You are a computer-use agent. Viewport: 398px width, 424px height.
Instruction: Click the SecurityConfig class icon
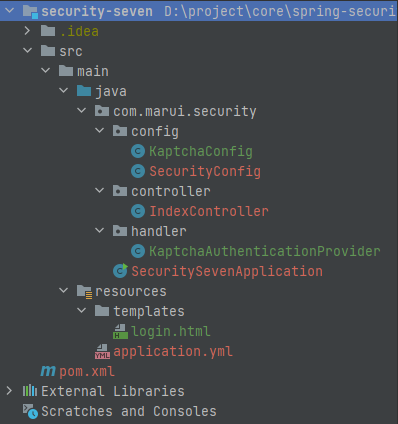tap(138, 171)
